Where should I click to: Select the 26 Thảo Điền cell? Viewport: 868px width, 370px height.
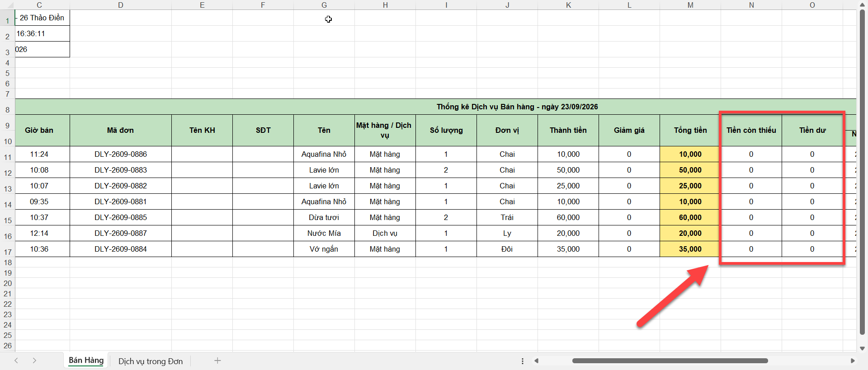[42, 18]
